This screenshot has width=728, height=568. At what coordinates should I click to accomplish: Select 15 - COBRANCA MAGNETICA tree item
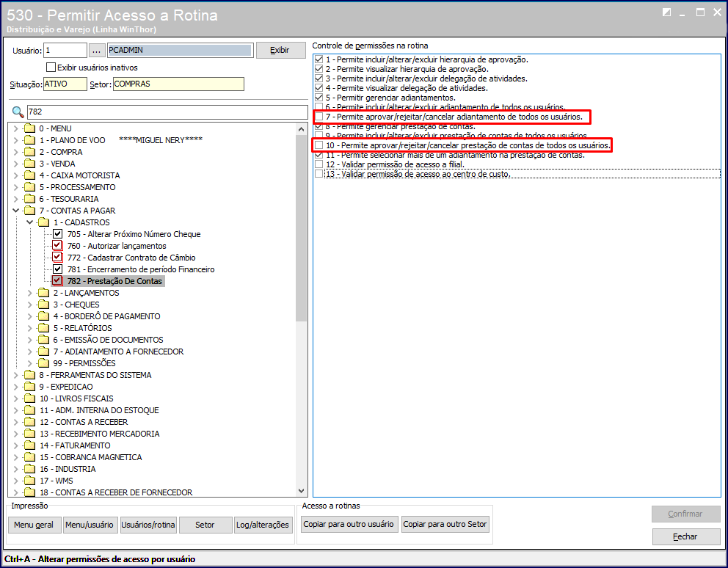(x=90, y=457)
